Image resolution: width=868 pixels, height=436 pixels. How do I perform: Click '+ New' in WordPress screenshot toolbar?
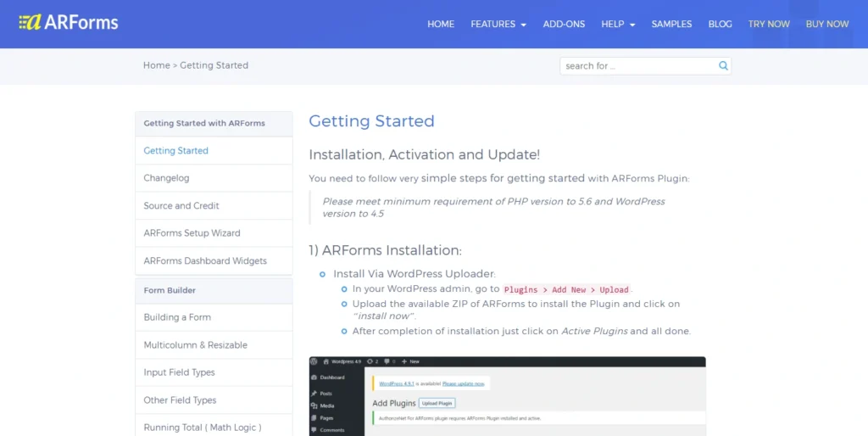pos(411,361)
